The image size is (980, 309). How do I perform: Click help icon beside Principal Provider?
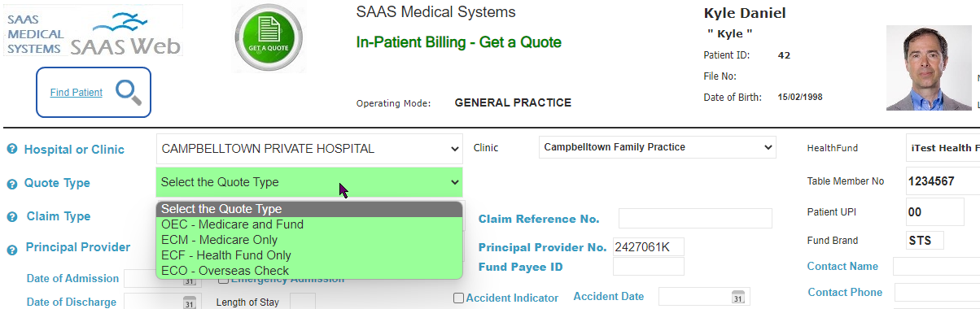tap(12, 247)
